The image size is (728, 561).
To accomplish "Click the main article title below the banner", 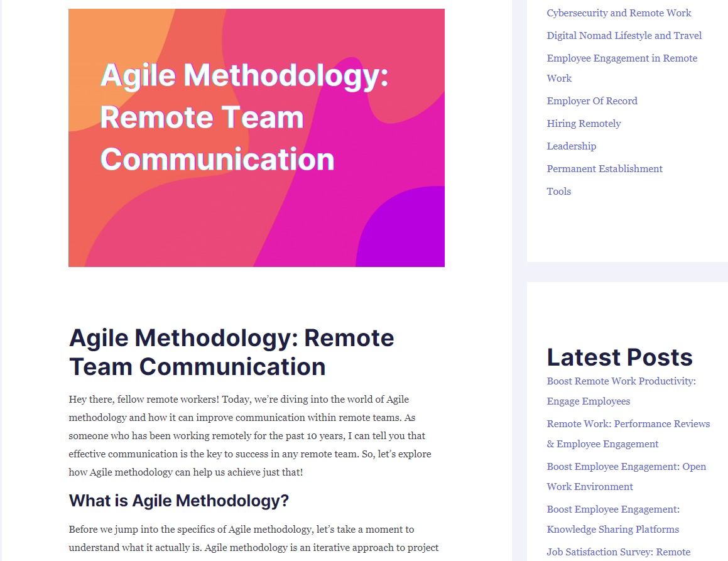I will tap(231, 352).
